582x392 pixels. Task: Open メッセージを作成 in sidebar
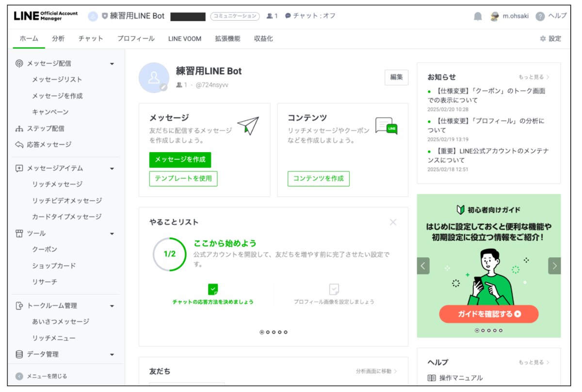pyautogui.click(x=57, y=96)
